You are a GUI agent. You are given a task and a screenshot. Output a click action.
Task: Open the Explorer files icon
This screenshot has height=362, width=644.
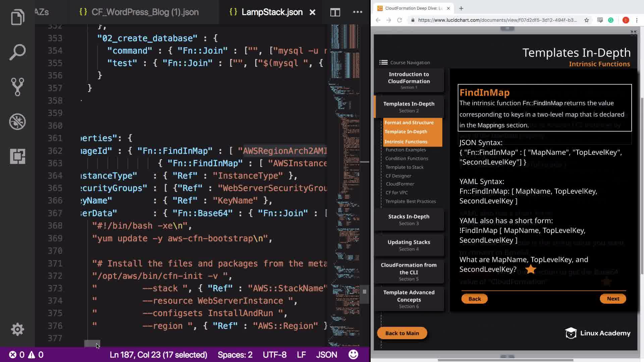(x=17, y=17)
